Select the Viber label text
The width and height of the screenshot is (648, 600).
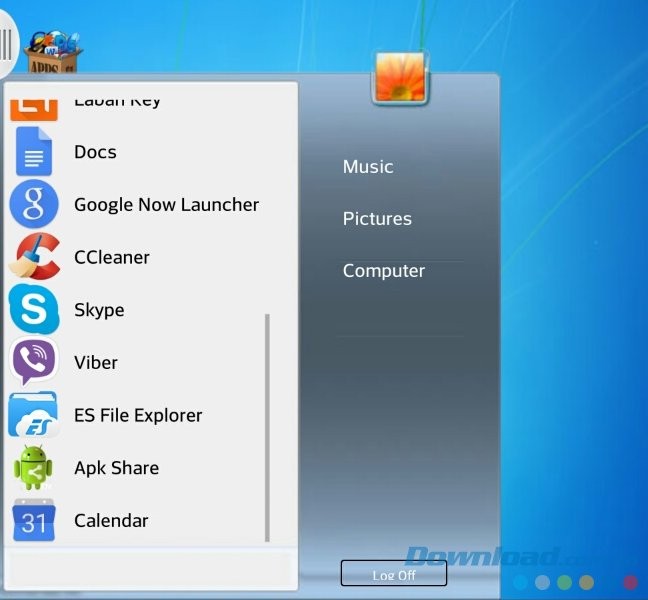96,362
